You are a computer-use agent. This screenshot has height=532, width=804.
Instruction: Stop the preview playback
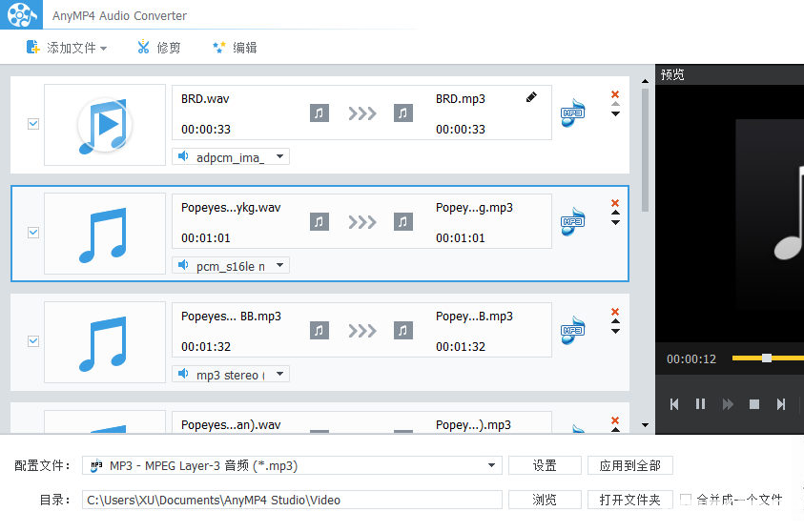pyautogui.click(x=754, y=404)
